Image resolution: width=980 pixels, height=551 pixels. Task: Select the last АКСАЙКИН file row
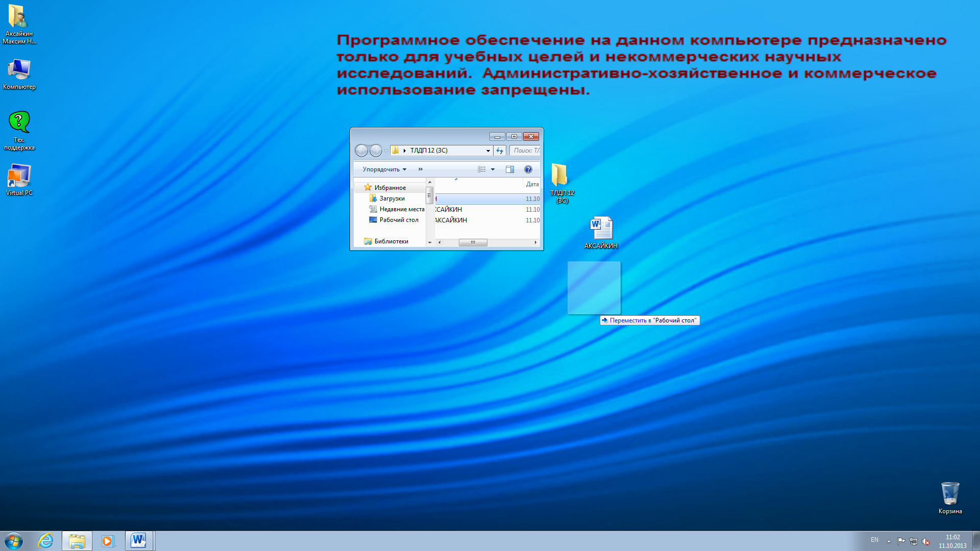tap(487, 220)
